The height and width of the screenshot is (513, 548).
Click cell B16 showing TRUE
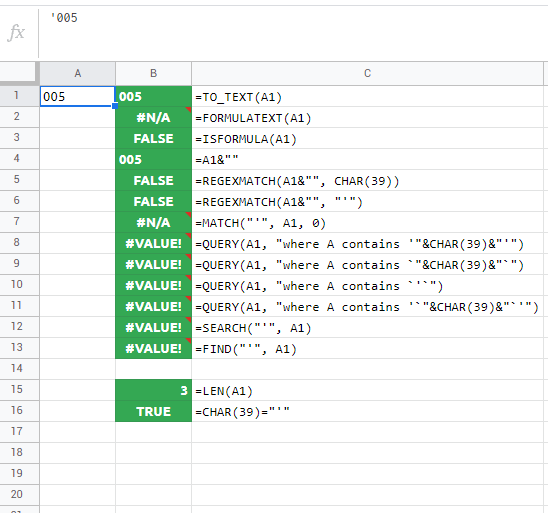[x=153, y=411]
